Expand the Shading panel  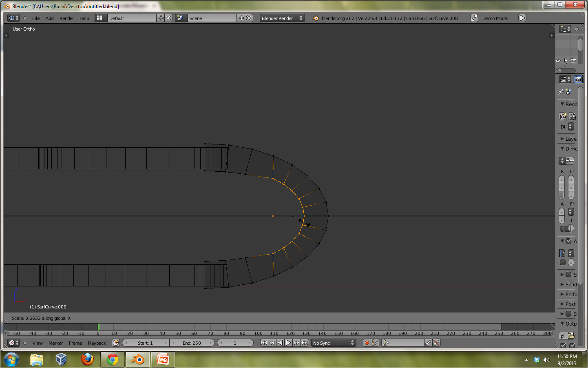[562, 284]
